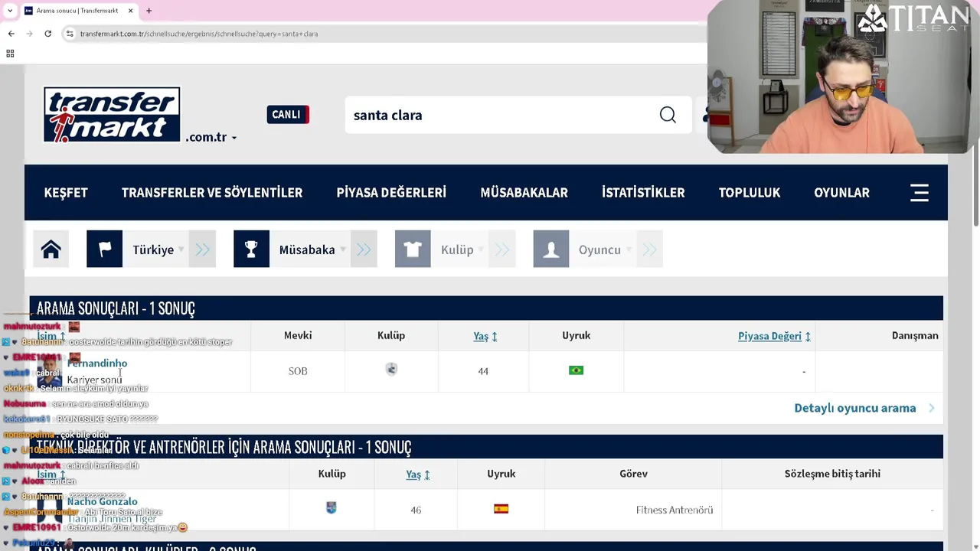Click the Spain flag in Nacho Gonzalo's row
Screen dimensions: 980x551
pos(501,509)
